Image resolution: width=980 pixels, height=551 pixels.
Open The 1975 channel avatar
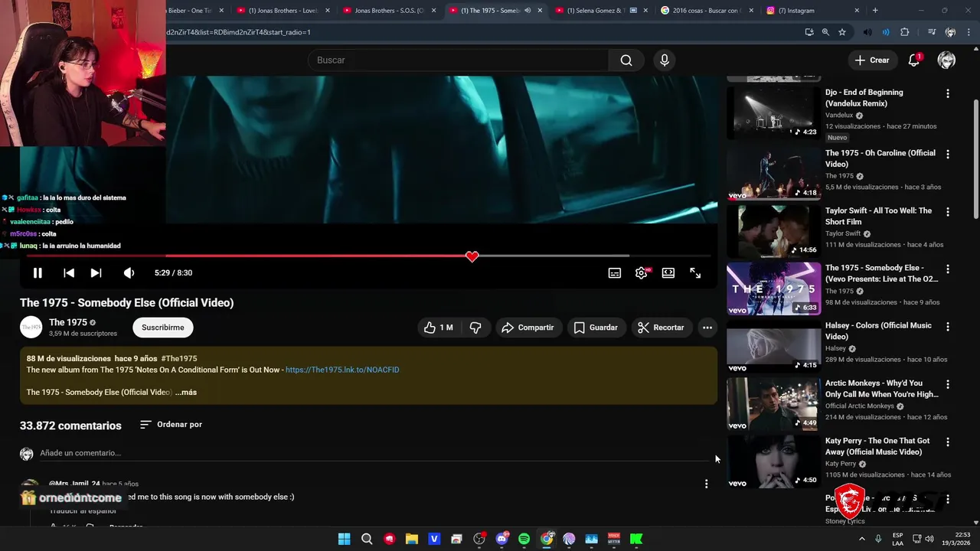(31, 327)
